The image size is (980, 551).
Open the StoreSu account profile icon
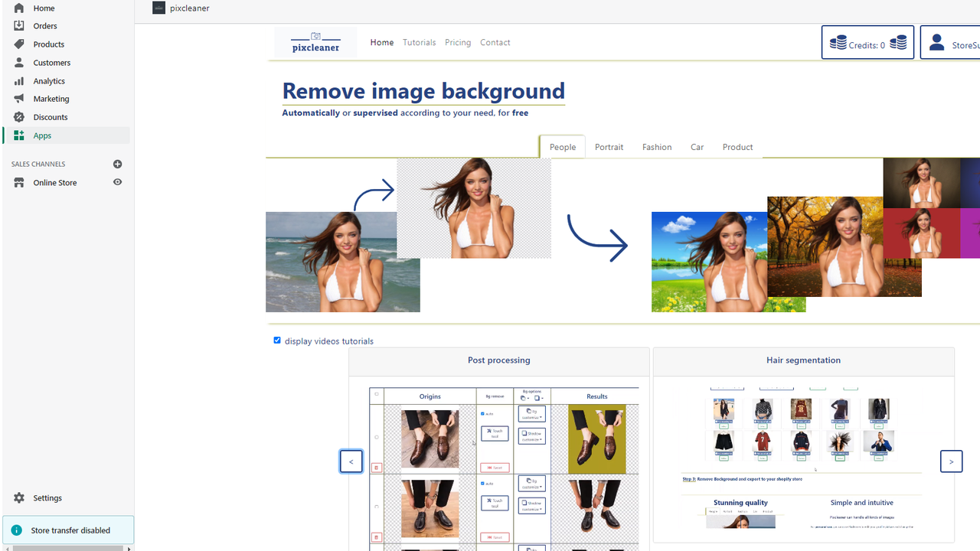tap(936, 42)
